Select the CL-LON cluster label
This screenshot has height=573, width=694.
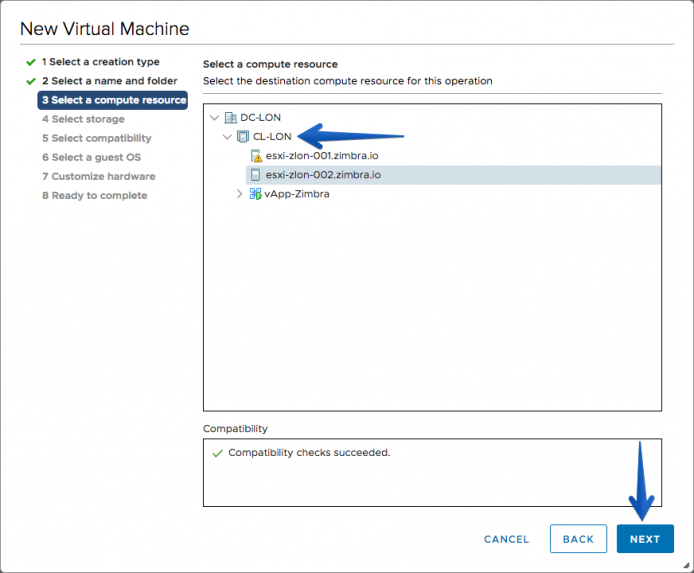tap(272, 137)
